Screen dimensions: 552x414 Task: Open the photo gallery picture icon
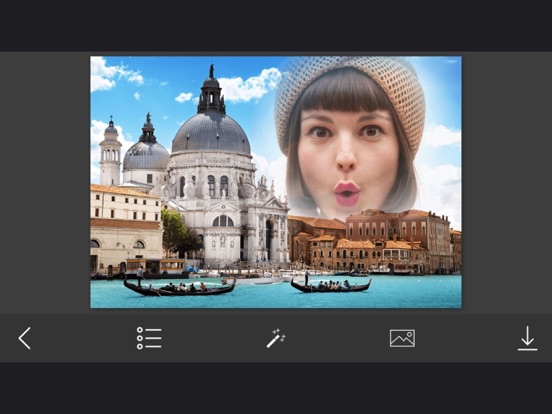coord(402,338)
